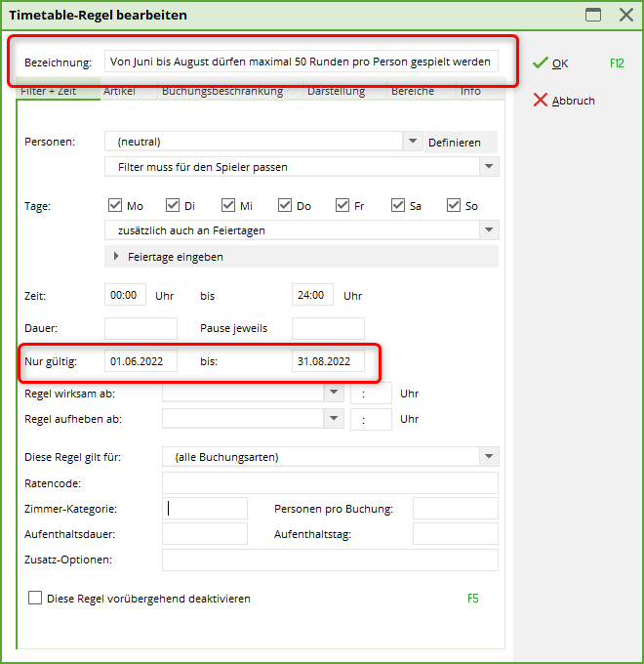The image size is (644, 664).
Task: Switch to the Buchungsbeschränkung tab
Action: click(x=222, y=92)
